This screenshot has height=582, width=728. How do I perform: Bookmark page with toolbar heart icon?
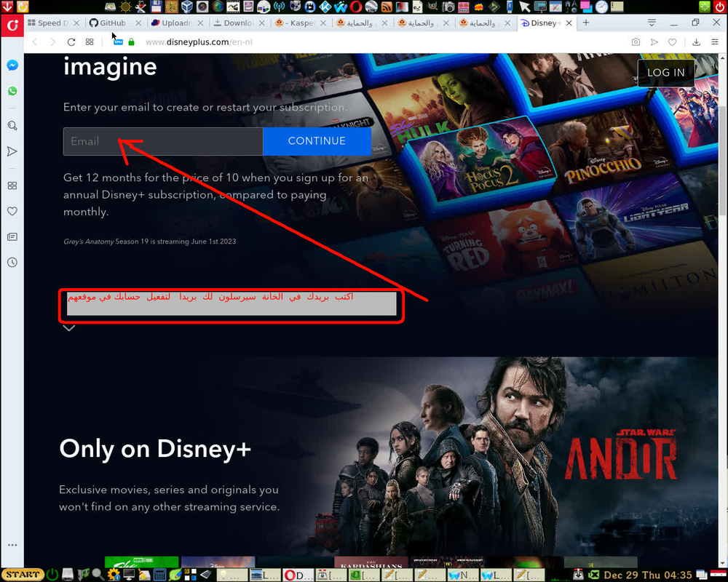coord(672,41)
